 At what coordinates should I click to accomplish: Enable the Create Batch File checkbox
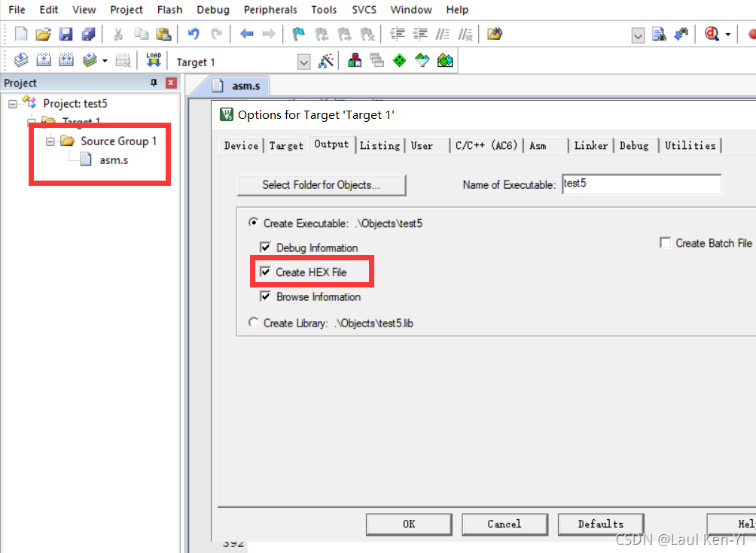pos(665,243)
